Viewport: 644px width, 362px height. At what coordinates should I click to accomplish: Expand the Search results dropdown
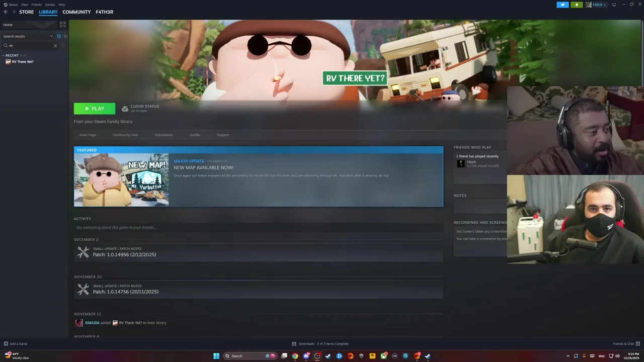pyautogui.click(x=28, y=36)
